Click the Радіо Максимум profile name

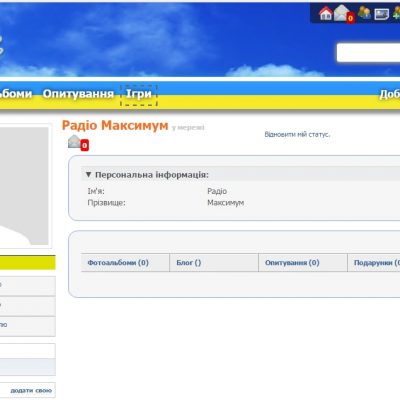pos(115,126)
